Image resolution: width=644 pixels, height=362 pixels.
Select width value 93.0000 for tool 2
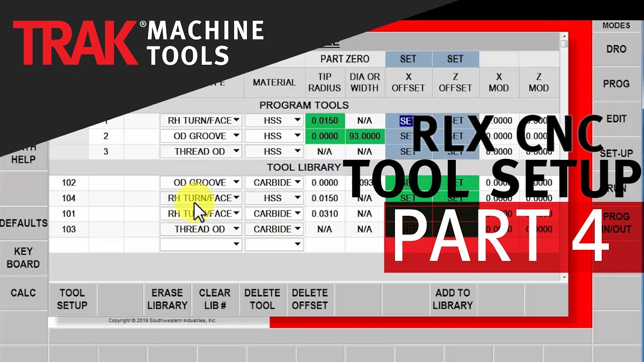(x=365, y=136)
